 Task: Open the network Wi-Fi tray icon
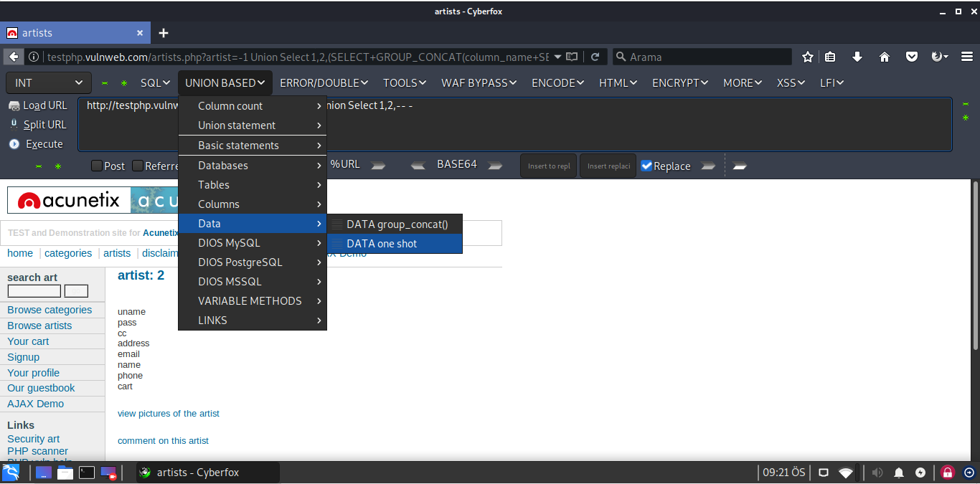846,473
